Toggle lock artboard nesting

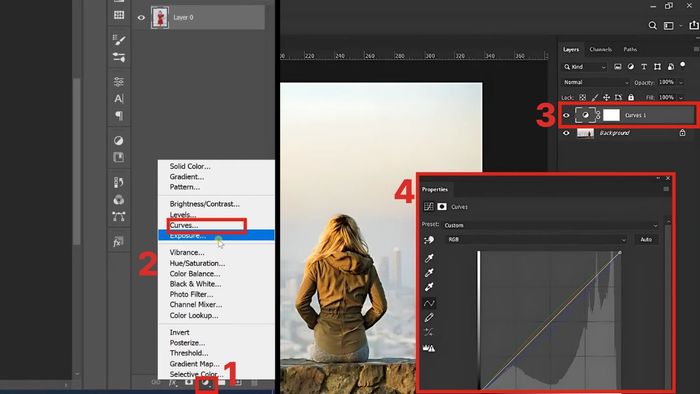pyautogui.click(x=618, y=97)
